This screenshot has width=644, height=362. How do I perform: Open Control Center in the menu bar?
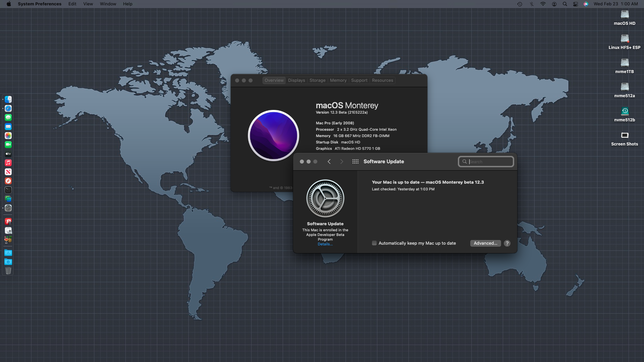[x=576, y=4]
